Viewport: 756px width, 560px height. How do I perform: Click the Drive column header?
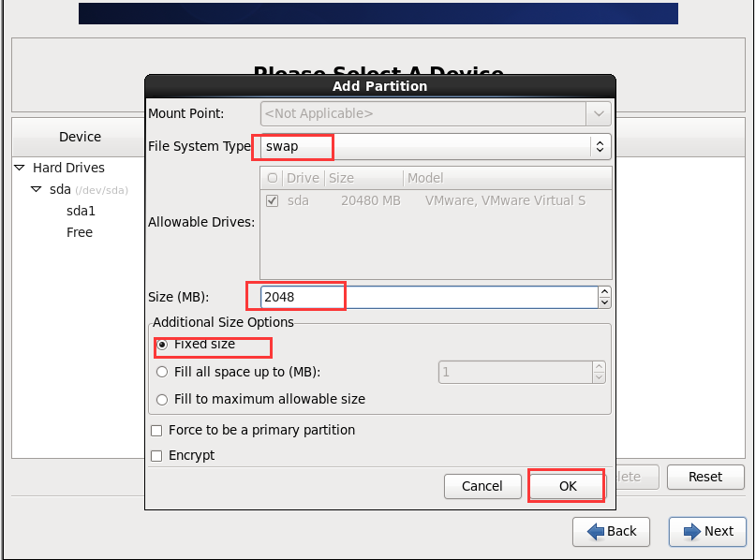click(303, 178)
